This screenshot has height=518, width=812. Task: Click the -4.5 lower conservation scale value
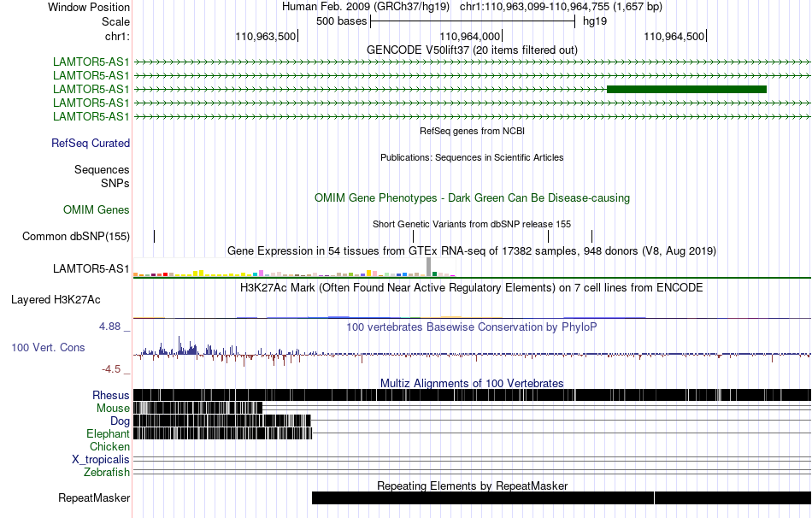[111, 368]
